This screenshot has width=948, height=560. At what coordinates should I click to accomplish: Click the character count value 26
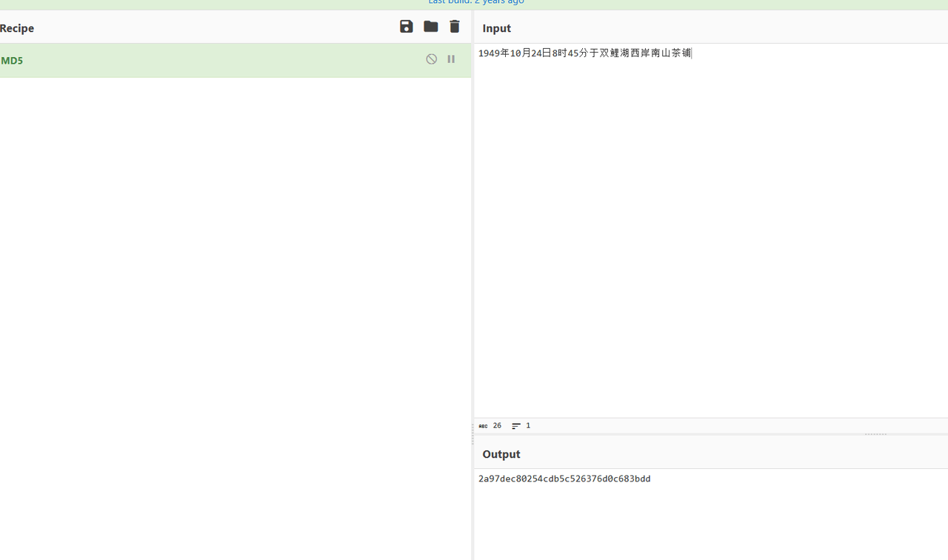click(x=497, y=426)
